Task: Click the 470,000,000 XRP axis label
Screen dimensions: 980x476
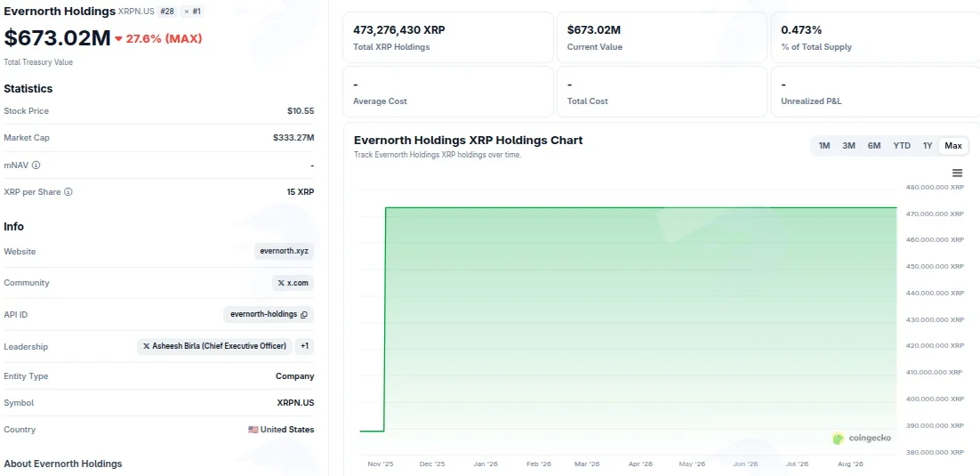Action: [935, 214]
